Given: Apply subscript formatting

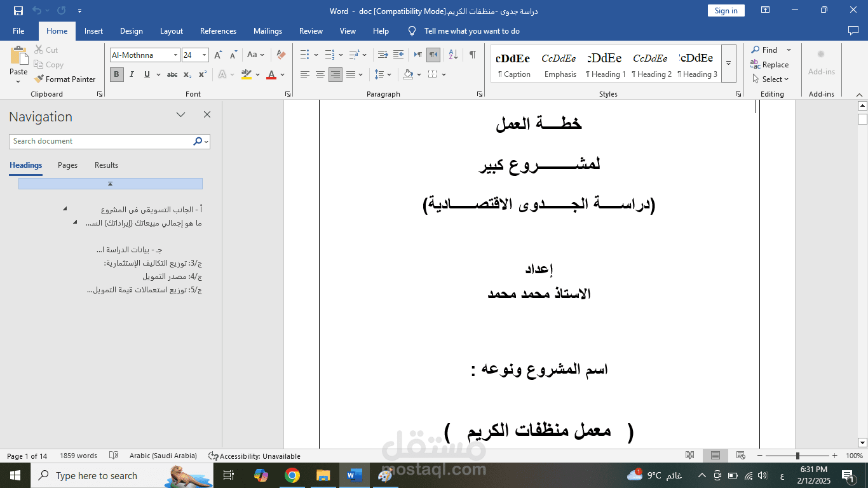Looking at the screenshot, I should pyautogui.click(x=187, y=74).
